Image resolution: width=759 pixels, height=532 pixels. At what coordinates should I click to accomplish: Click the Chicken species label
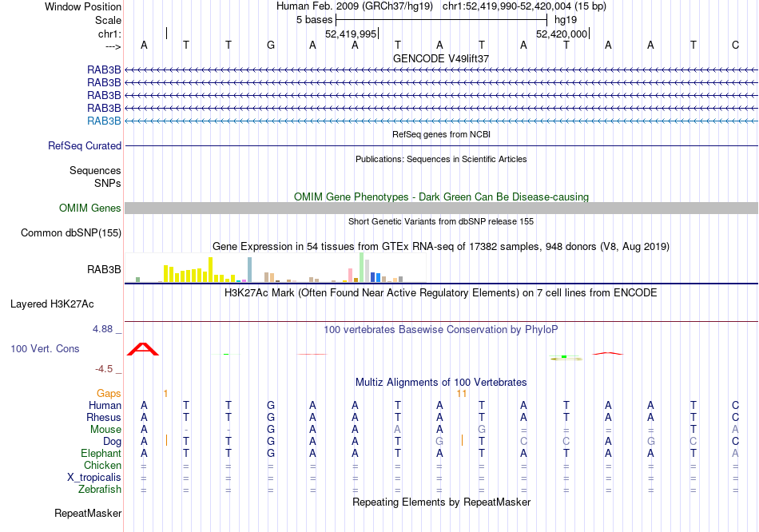tap(102, 465)
